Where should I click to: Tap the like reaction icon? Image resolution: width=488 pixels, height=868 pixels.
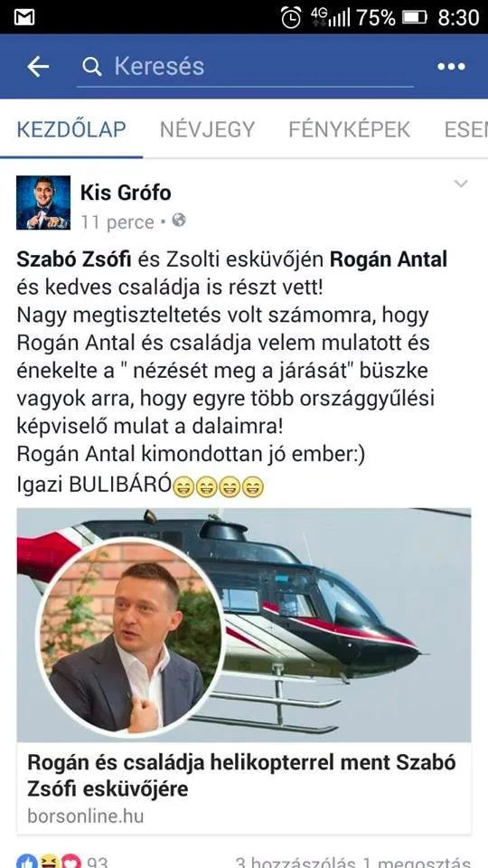pyautogui.click(x=26, y=862)
